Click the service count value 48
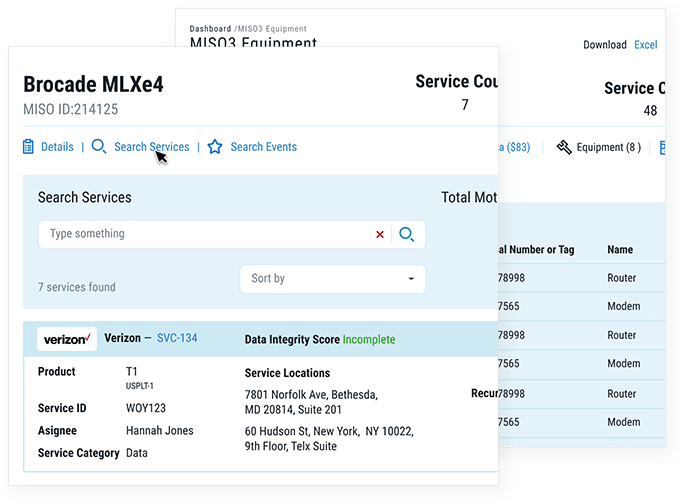Image resolution: width=684 pixels, height=504 pixels. click(650, 110)
